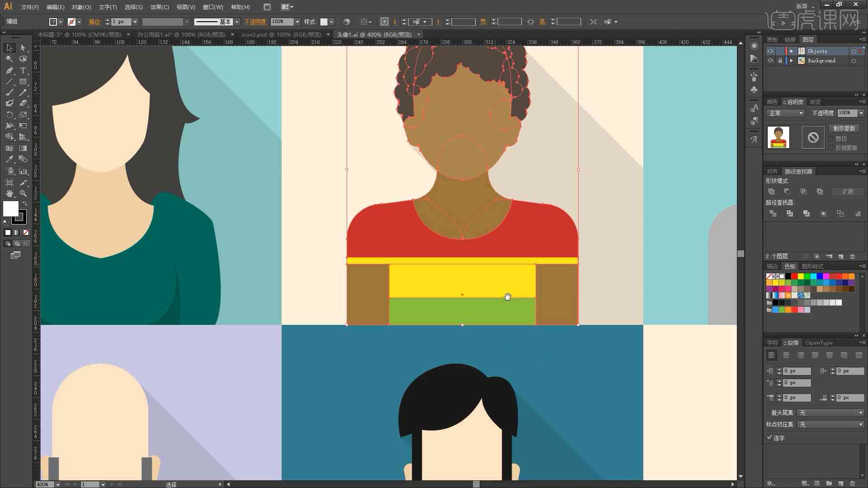Select the Pen tool in toolbar
The image size is (868, 488).
[x=8, y=70]
